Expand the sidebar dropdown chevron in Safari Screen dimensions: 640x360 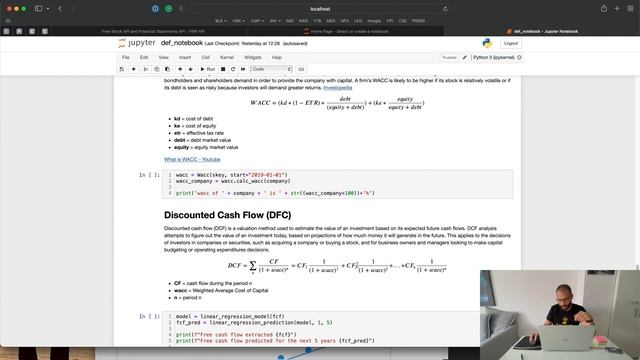point(48,9)
